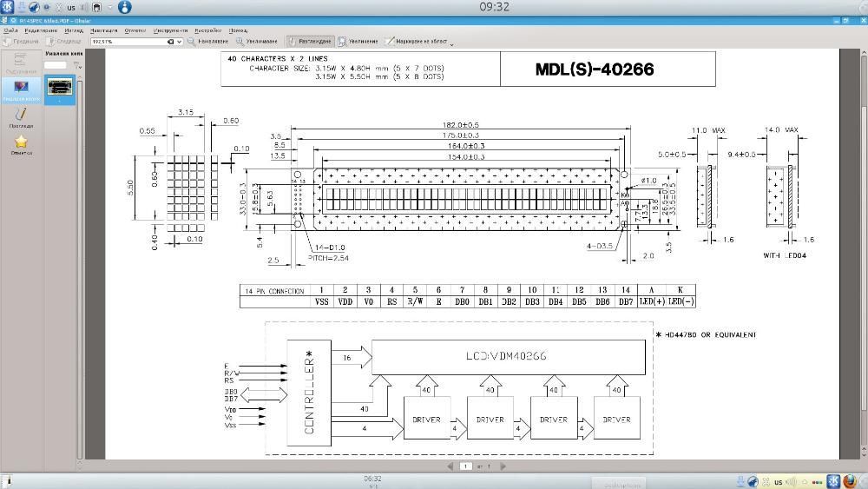Go to next page arrow in footer

503,466
